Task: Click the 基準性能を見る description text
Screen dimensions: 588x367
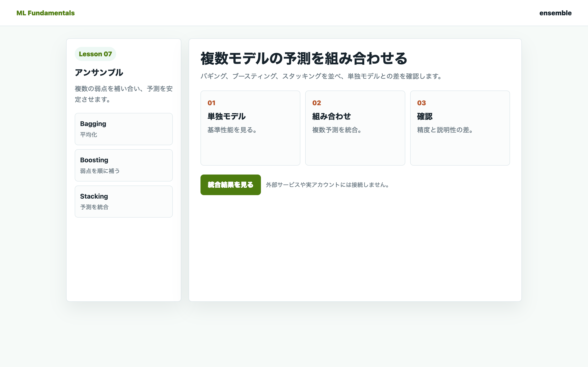Action: 232,130
